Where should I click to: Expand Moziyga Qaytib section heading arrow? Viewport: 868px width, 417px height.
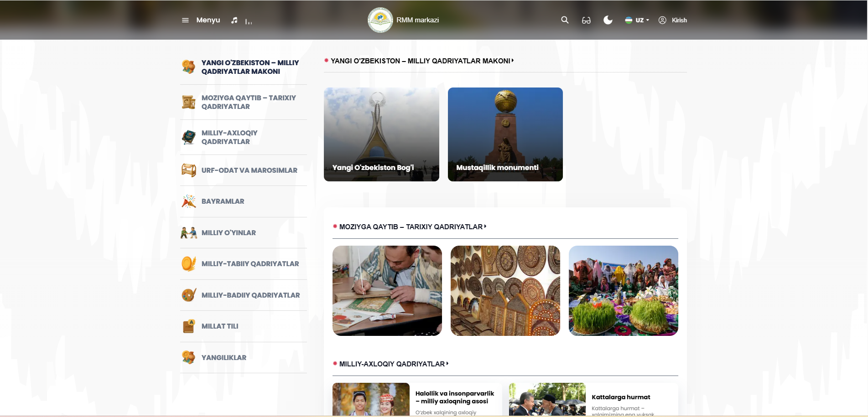[x=485, y=227]
